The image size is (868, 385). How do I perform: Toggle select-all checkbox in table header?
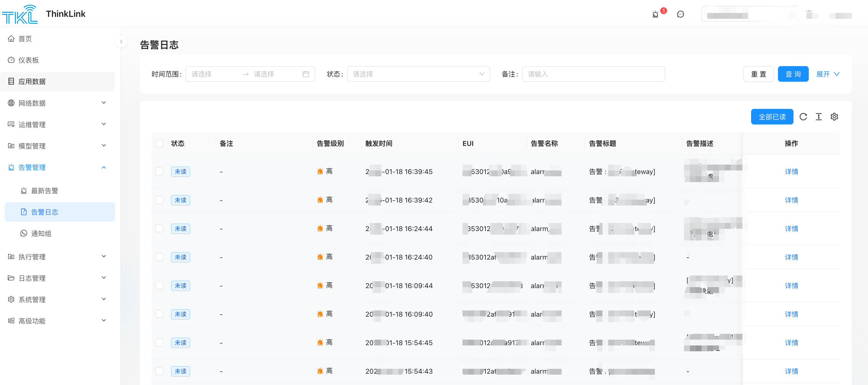[x=159, y=144]
